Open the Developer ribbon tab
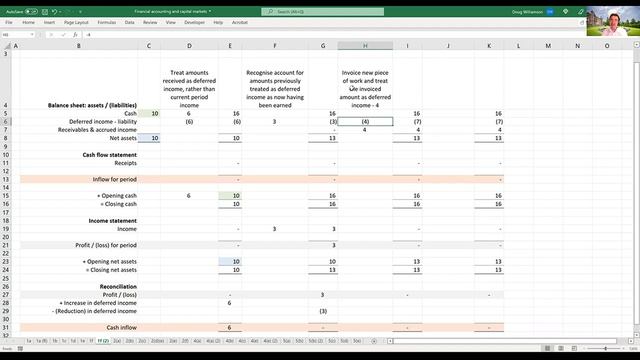 pos(194,22)
